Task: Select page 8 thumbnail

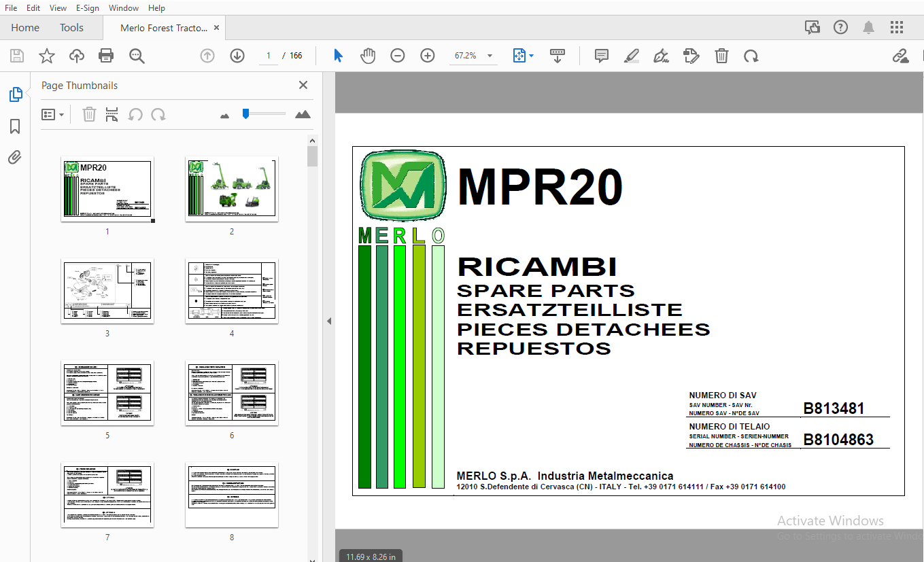Action: click(x=232, y=494)
